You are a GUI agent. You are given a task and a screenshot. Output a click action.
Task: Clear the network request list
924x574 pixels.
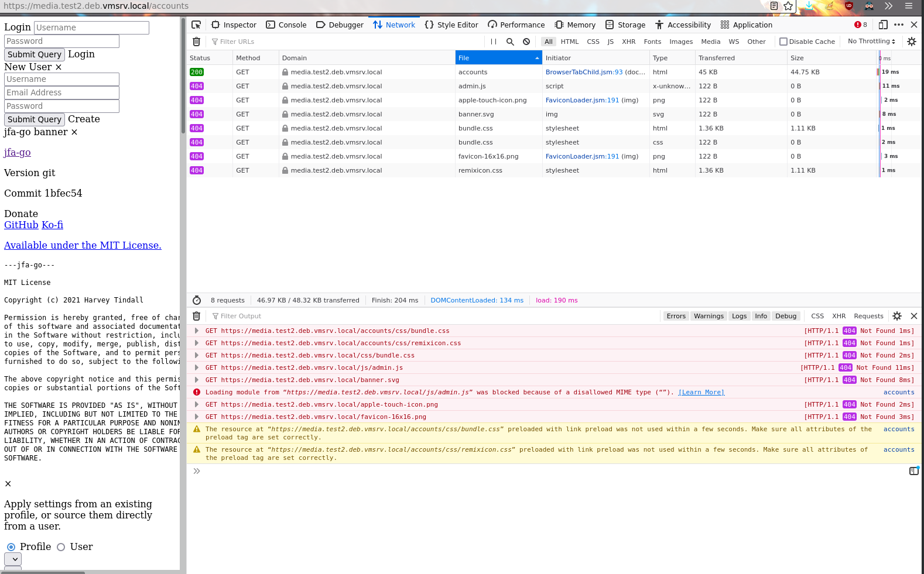[x=197, y=42]
